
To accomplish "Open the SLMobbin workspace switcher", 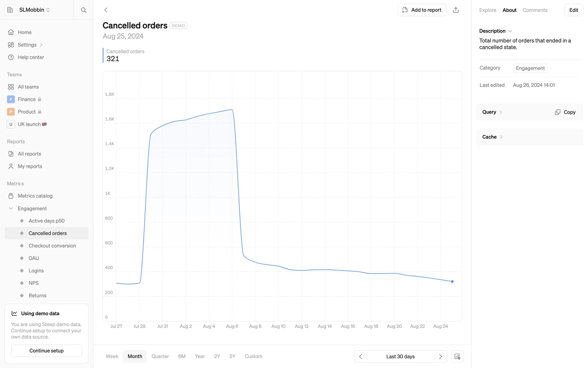I will [34, 10].
